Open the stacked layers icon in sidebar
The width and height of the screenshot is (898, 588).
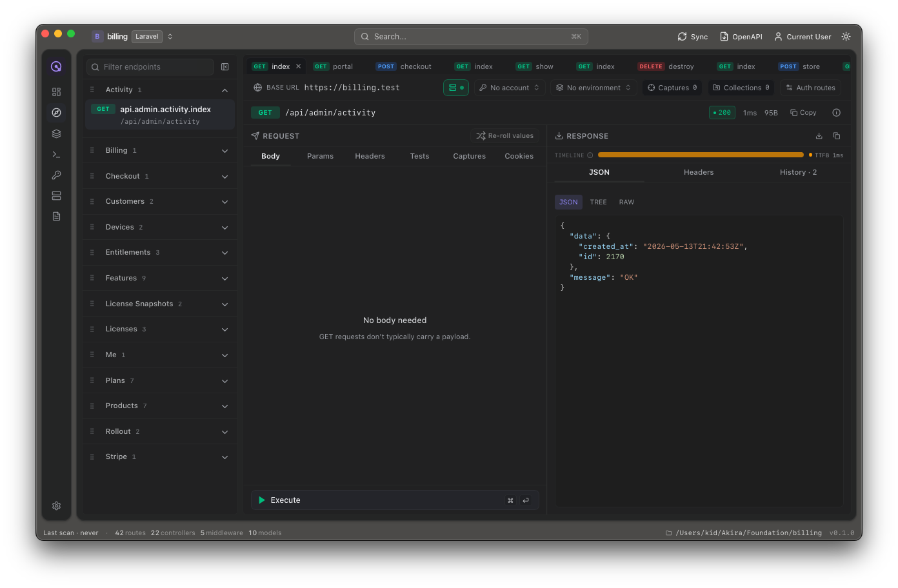coord(56,133)
